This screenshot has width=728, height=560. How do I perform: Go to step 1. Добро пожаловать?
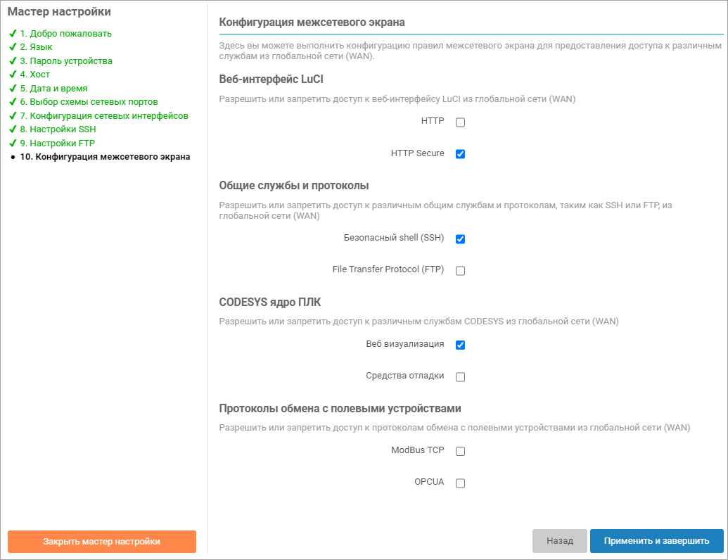[65, 33]
